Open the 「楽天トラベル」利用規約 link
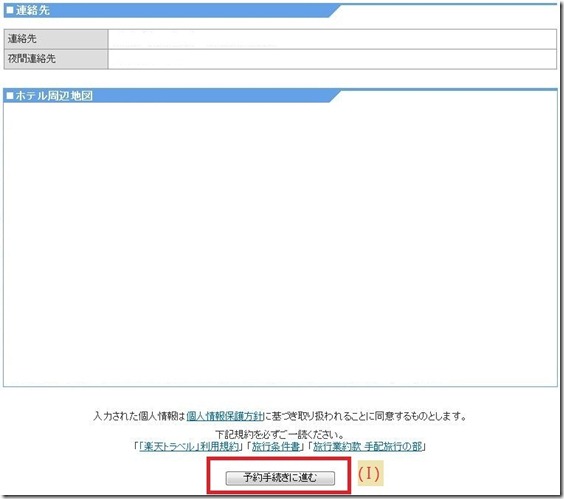Screen dimensions: 564x499 189,446
